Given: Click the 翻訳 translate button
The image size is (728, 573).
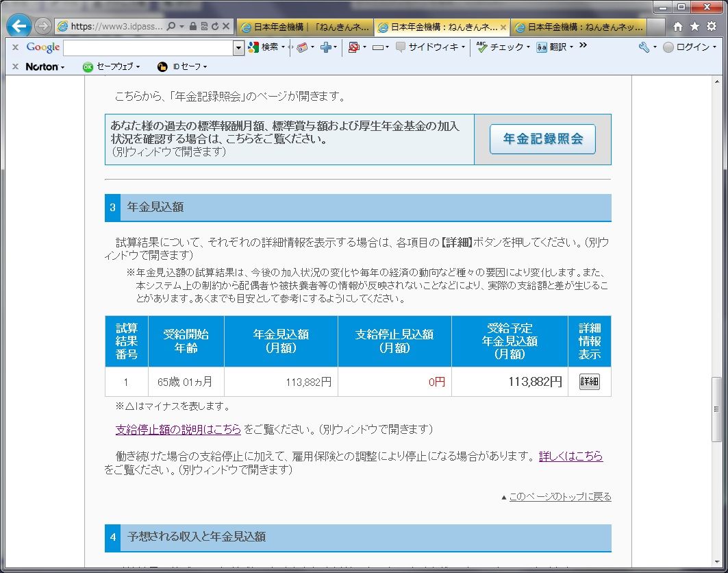Looking at the screenshot, I should [552, 47].
